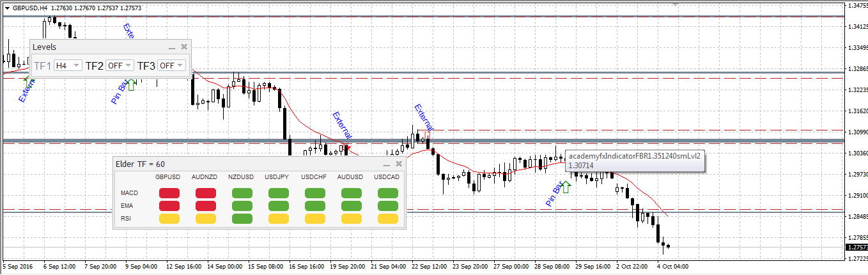Screen dimensions: 868x275
Task: Select GBPUSD column header in Elder panel
Action: (x=167, y=177)
